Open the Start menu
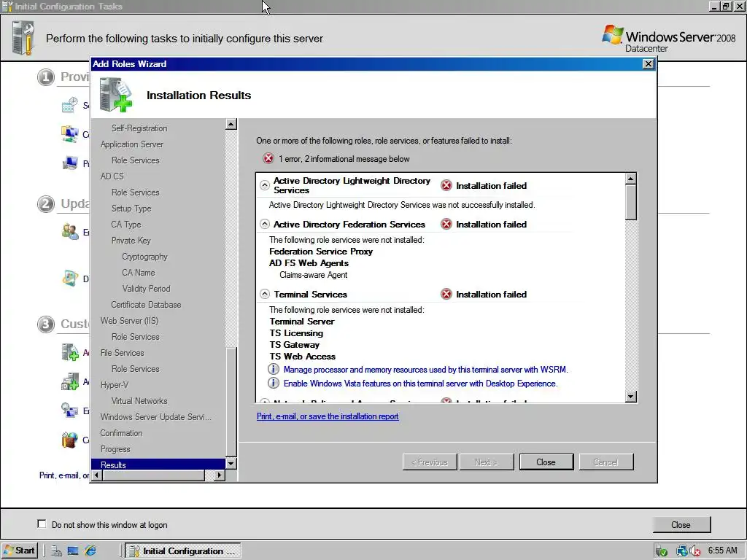The height and width of the screenshot is (560, 747). 19,551
